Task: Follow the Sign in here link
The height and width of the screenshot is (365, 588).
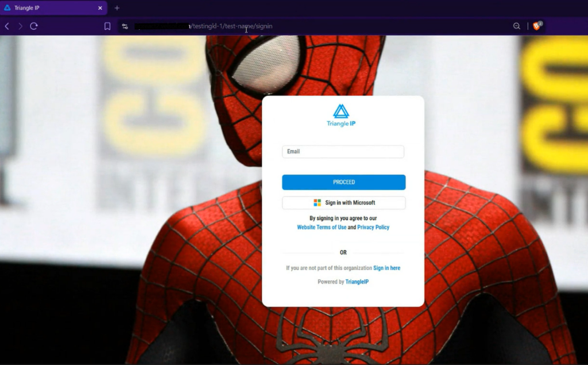Action: [x=386, y=268]
